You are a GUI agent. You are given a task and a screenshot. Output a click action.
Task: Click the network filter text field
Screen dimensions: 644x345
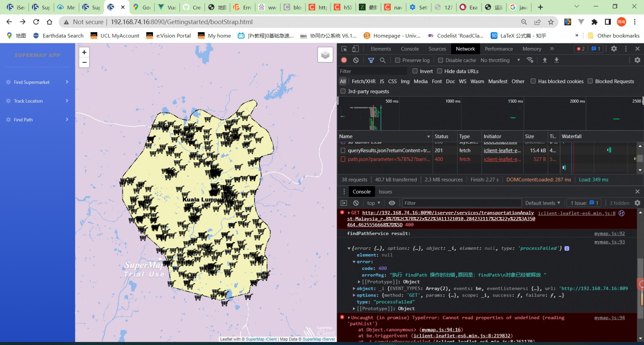(x=373, y=71)
